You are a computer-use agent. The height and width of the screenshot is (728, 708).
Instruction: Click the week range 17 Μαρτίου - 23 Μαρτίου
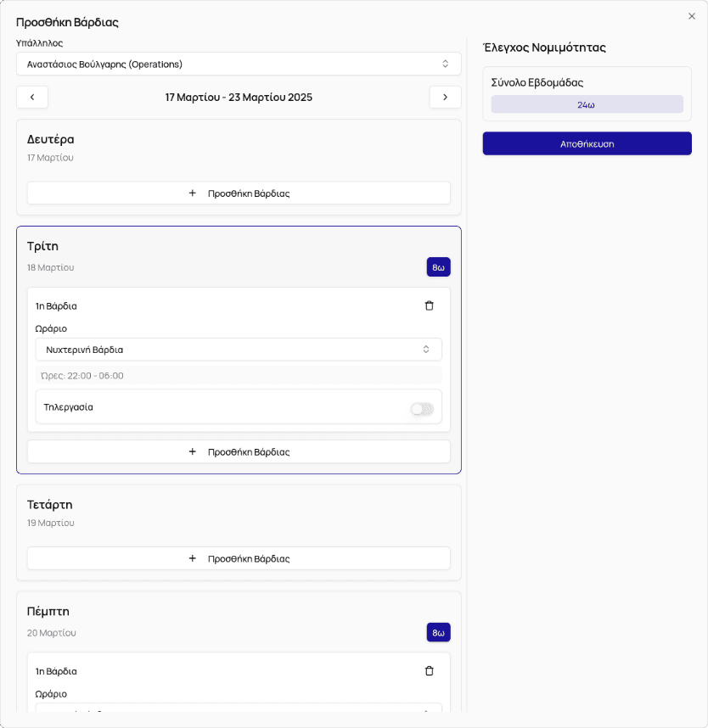pyautogui.click(x=239, y=98)
